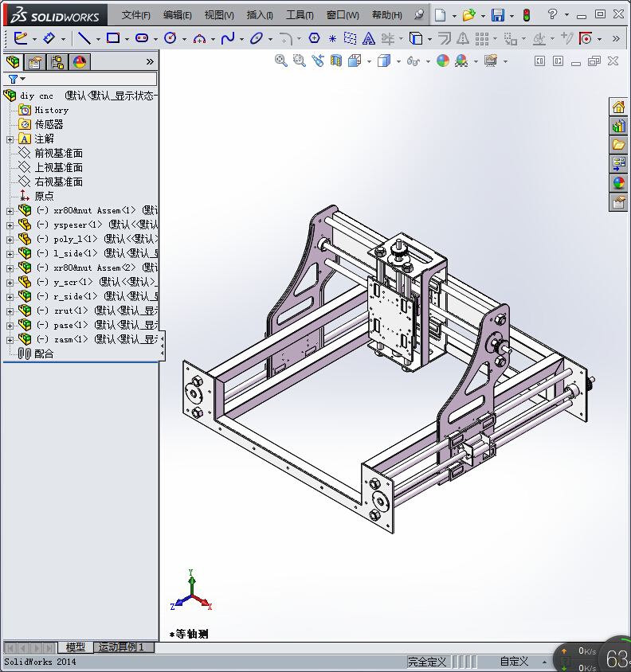Switch to ConfigurationManager tab
The image size is (631, 672).
pyautogui.click(x=57, y=62)
